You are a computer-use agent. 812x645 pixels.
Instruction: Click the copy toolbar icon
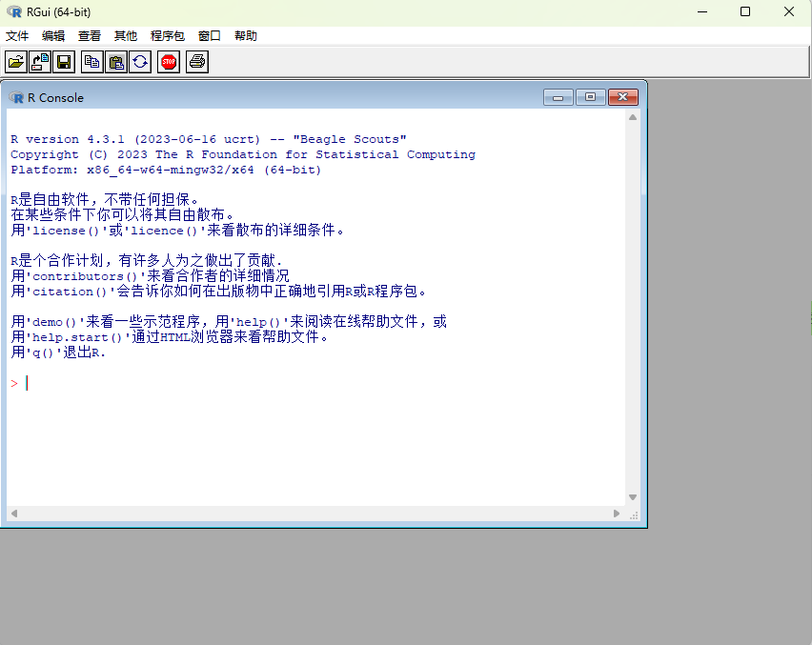(x=92, y=62)
